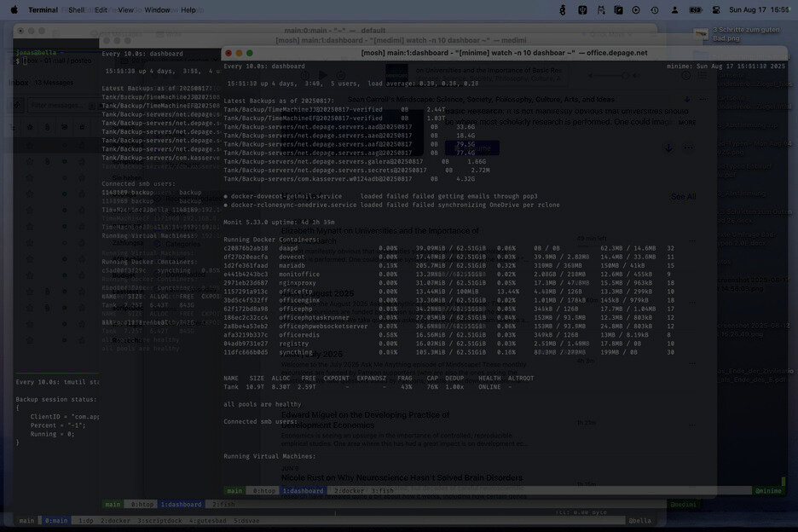The width and height of the screenshot is (798, 532).
Task: Open the Shell menu
Action: [77, 9]
